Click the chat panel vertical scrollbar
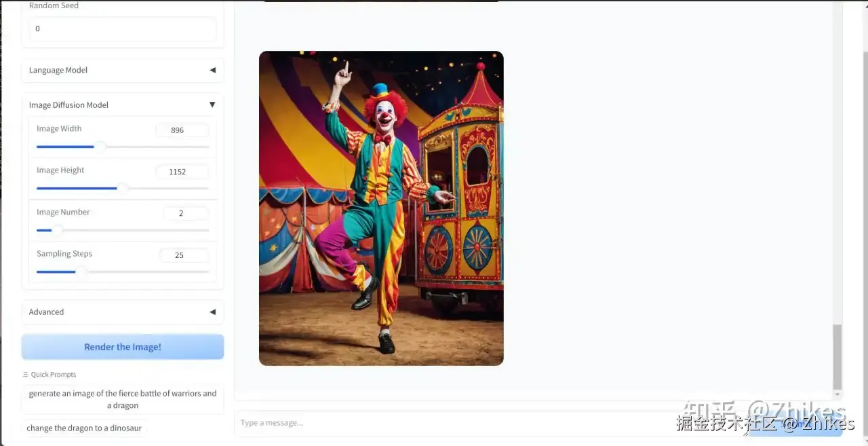Image resolution: width=868 pixels, height=446 pixels. (x=837, y=356)
